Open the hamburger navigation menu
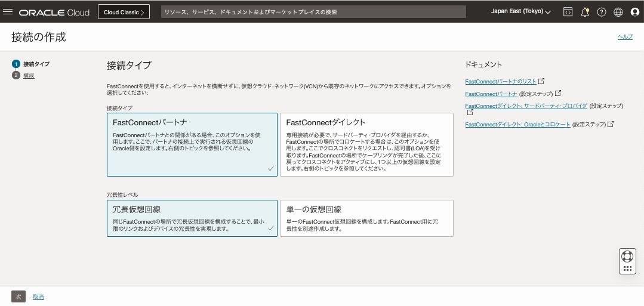Image resolution: width=644 pixels, height=306 pixels. tap(7, 12)
